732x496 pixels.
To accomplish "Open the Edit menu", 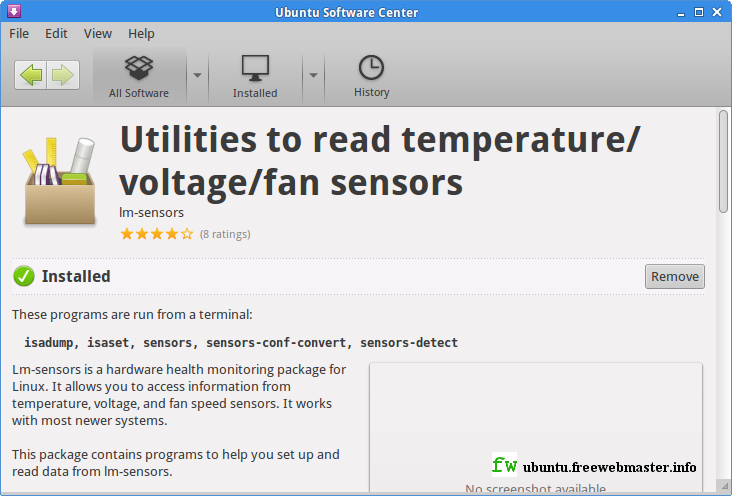I will 56,34.
